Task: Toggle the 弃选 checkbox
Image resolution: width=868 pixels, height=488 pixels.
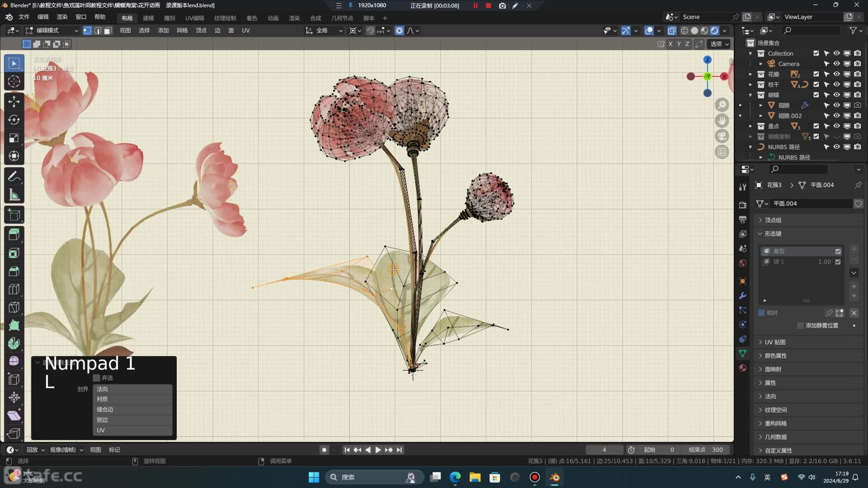Action: (x=97, y=378)
